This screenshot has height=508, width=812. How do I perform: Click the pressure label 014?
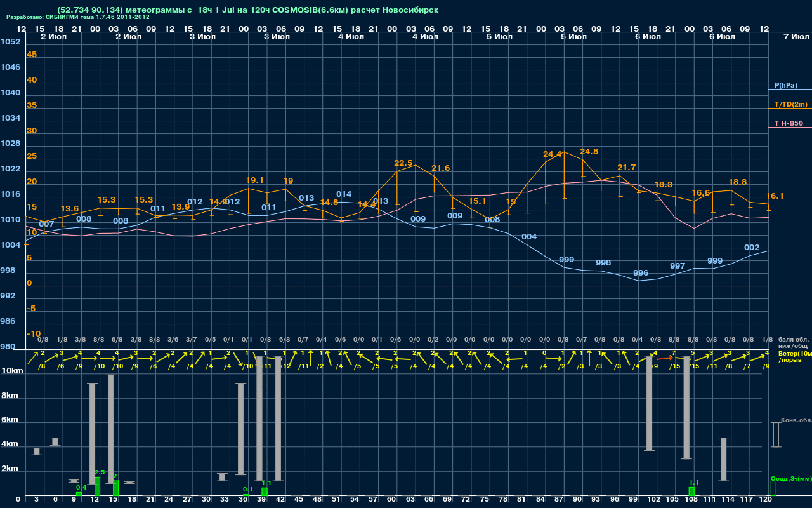[x=344, y=194]
